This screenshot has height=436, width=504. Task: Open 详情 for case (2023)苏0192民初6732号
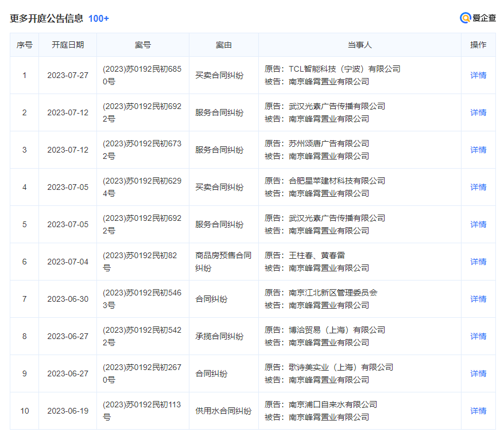pyautogui.click(x=478, y=150)
